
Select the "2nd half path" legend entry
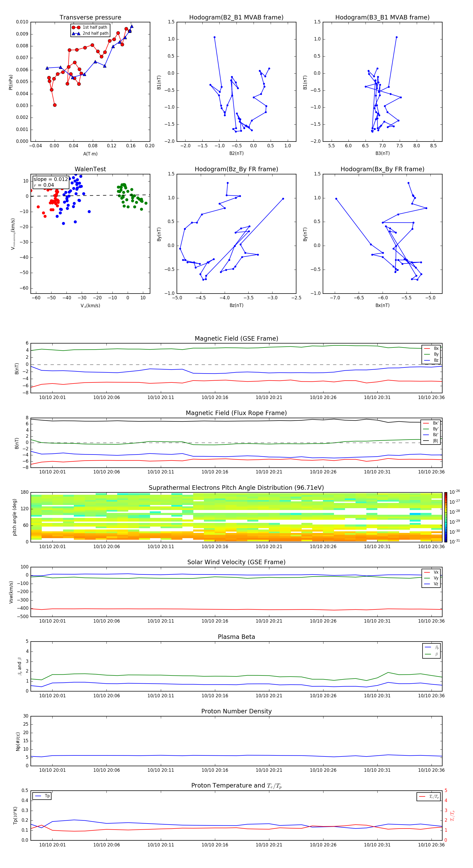[x=90, y=33]
